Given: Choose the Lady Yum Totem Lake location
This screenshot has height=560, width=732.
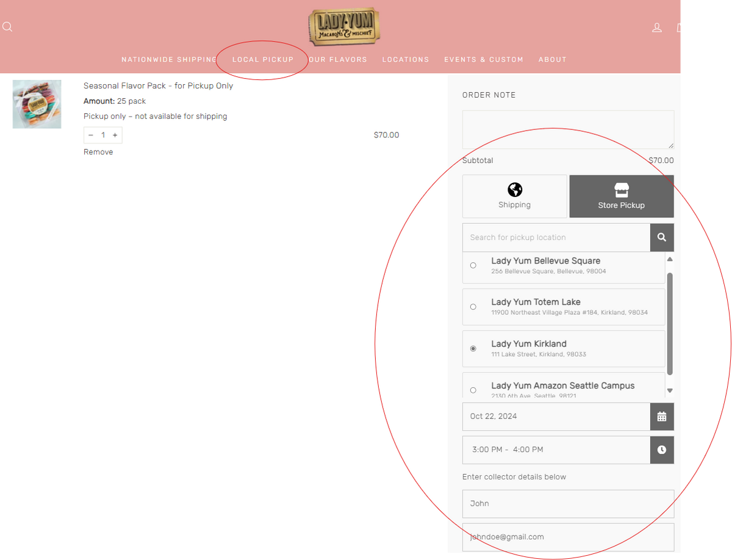Looking at the screenshot, I should pyautogui.click(x=473, y=307).
